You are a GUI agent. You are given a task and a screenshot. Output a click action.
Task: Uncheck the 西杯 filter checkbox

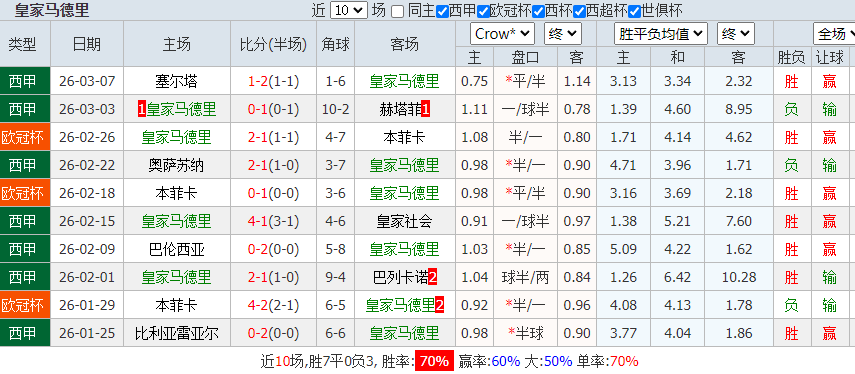tap(538, 11)
